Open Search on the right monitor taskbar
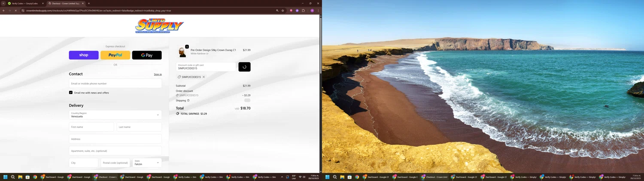644x181 pixels. 335,177
